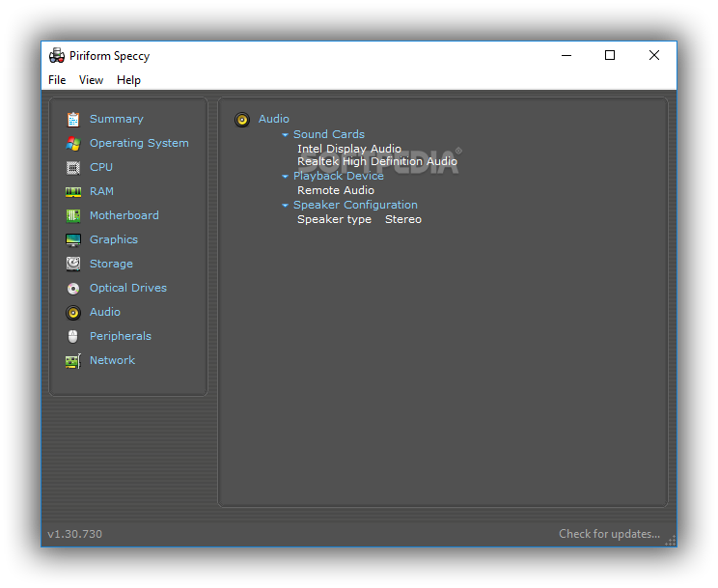Open the Network section
This screenshot has height=588, width=718.
[x=113, y=360]
